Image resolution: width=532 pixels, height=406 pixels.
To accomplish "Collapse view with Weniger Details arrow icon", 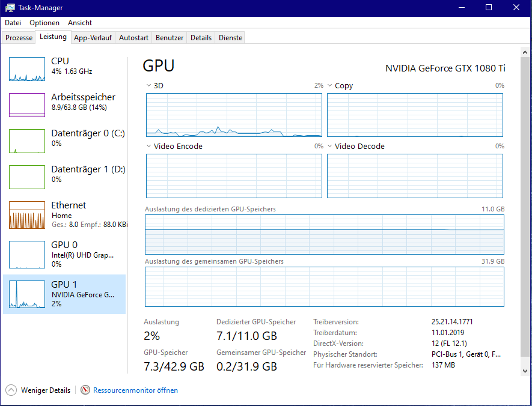I will [x=11, y=390].
